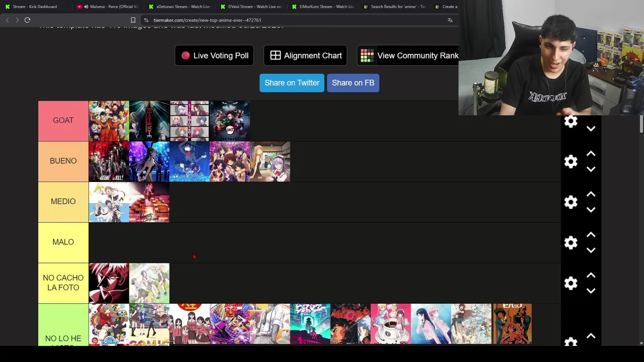Open settings gear for NO CACHO LA FOTO tier

[571, 283]
